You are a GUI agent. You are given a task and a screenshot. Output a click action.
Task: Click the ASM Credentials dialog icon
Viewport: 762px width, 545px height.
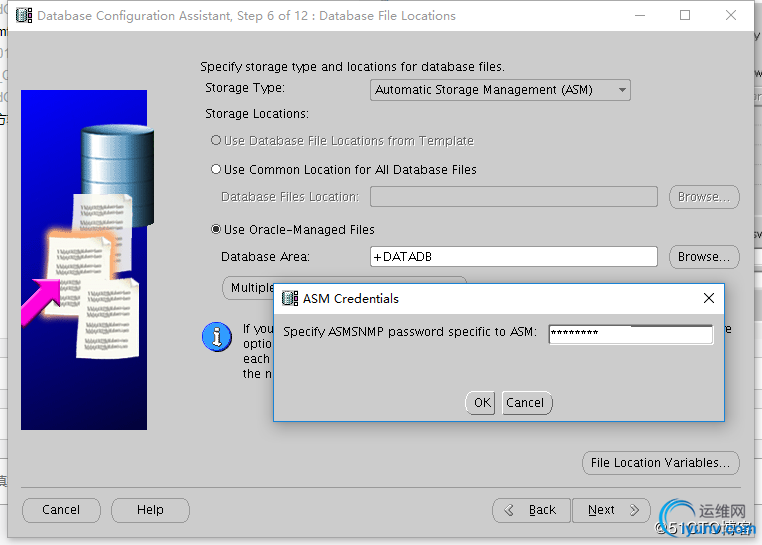[x=290, y=298]
